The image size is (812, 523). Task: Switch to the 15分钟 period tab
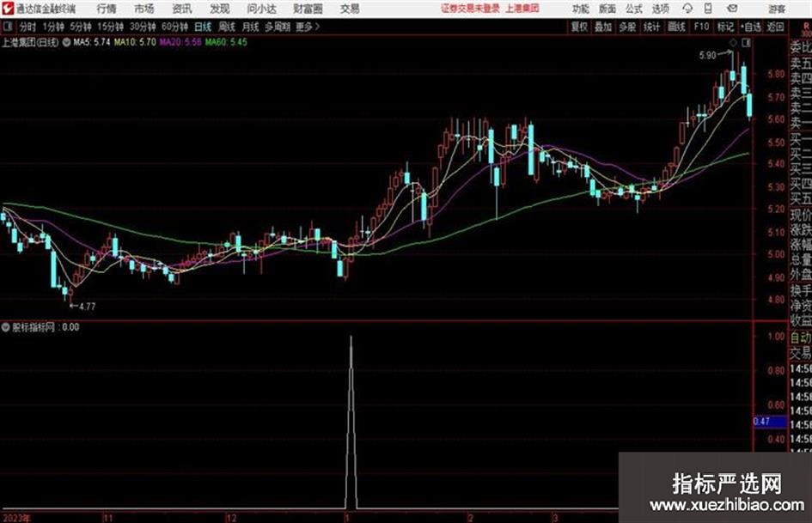pyautogui.click(x=110, y=27)
